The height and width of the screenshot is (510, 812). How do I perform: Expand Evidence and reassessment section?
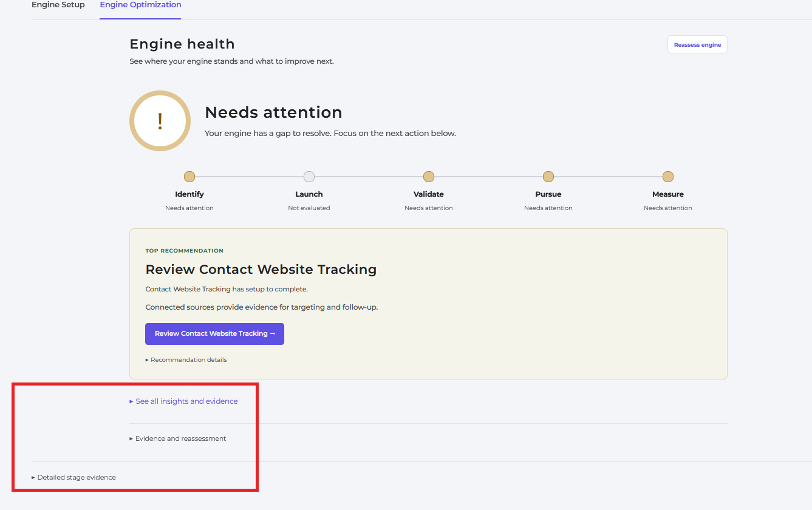pyautogui.click(x=177, y=438)
